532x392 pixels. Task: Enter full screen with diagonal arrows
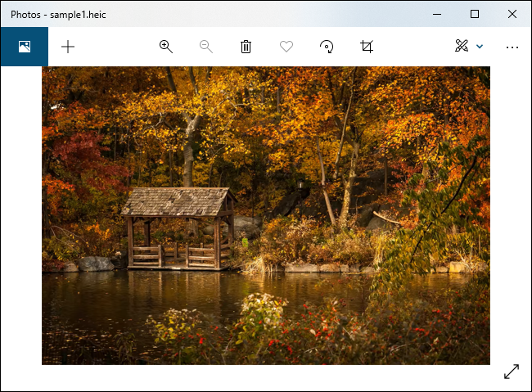point(512,371)
